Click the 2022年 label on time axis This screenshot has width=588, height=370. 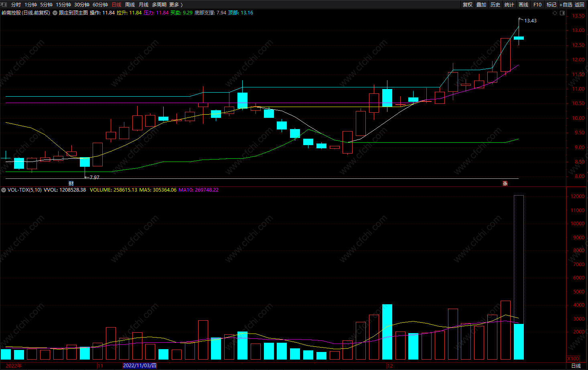[14, 366]
